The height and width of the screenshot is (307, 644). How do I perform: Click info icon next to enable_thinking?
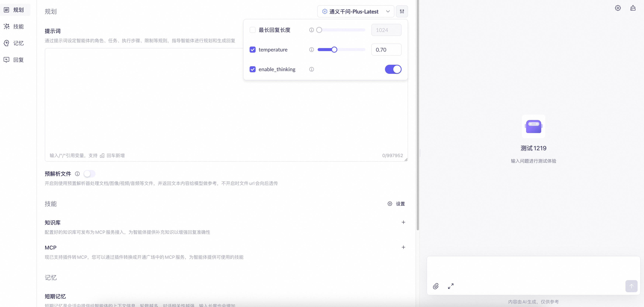[x=311, y=69]
